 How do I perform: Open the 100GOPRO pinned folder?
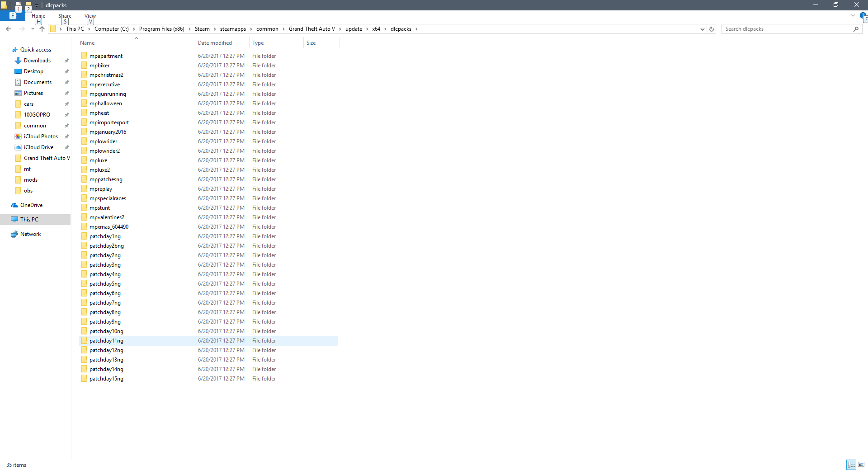coord(37,115)
